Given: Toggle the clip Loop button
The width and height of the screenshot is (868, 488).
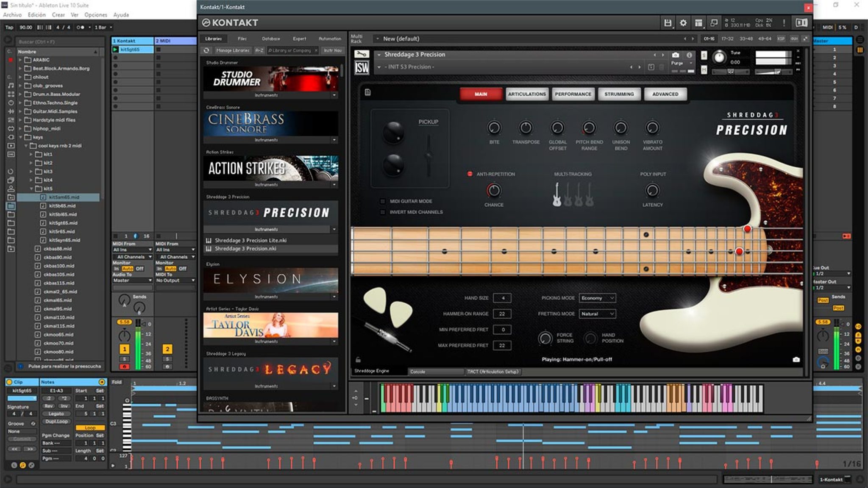Looking at the screenshot, I should pyautogui.click(x=90, y=428).
